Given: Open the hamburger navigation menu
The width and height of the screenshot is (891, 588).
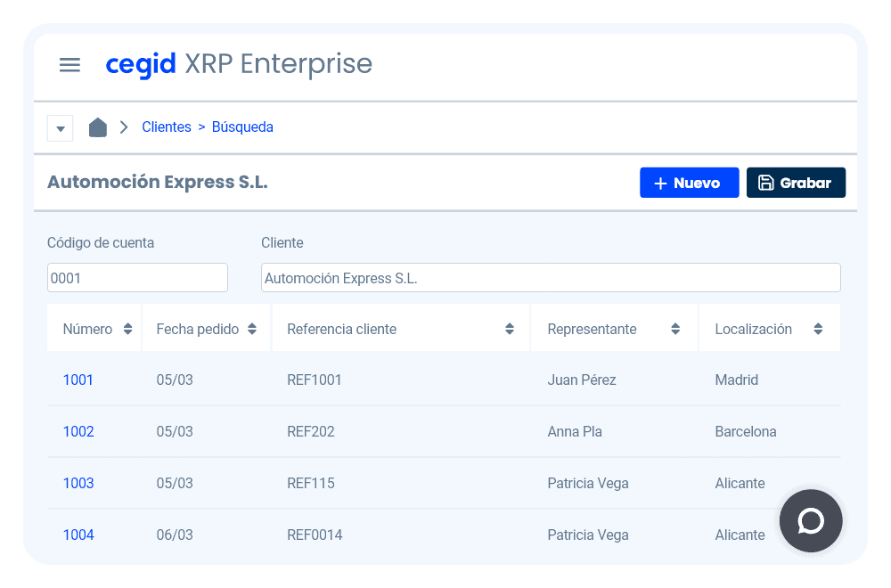Looking at the screenshot, I should (x=69, y=65).
